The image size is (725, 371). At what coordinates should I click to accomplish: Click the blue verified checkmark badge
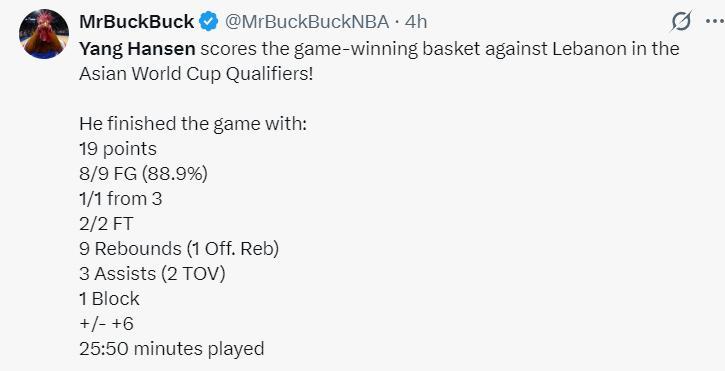[209, 22]
